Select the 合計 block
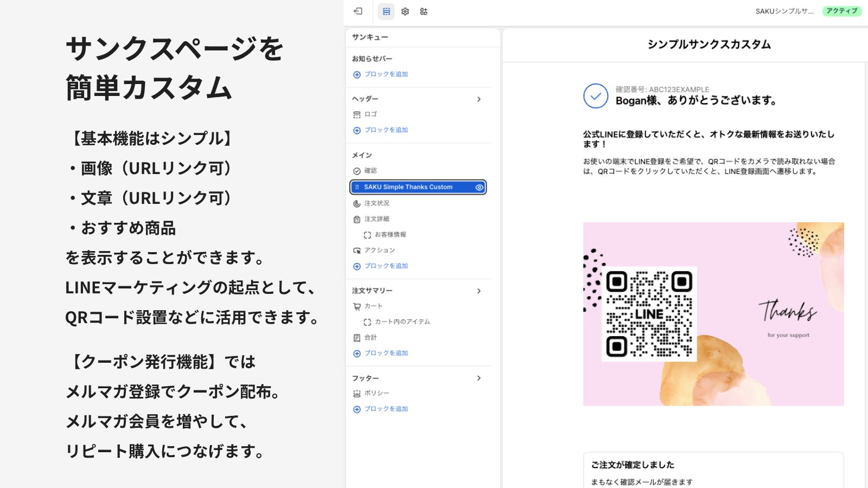 pyautogui.click(x=371, y=338)
